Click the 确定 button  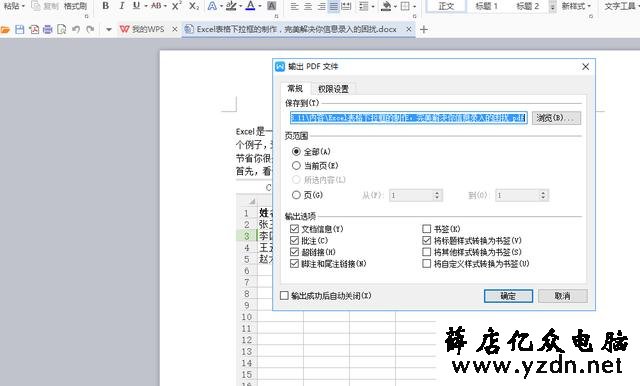(x=508, y=296)
